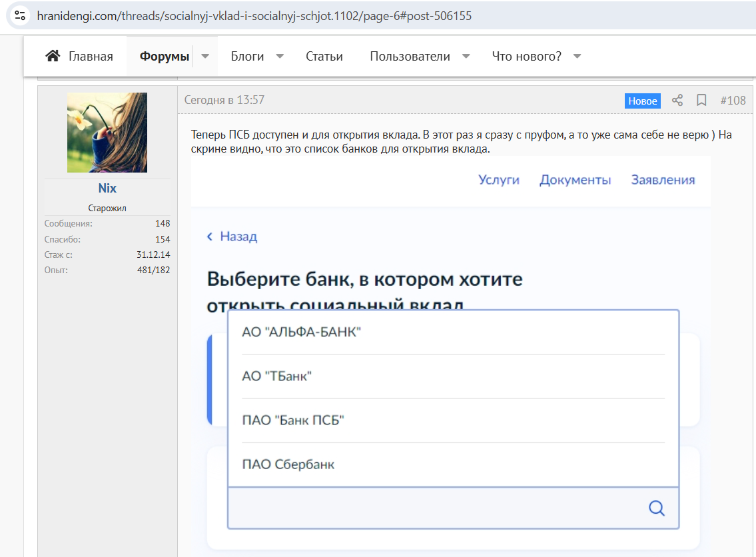Expand the Форумы dropdown arrow
This screenshot has width=756, height=557.
tap(205, 56)
